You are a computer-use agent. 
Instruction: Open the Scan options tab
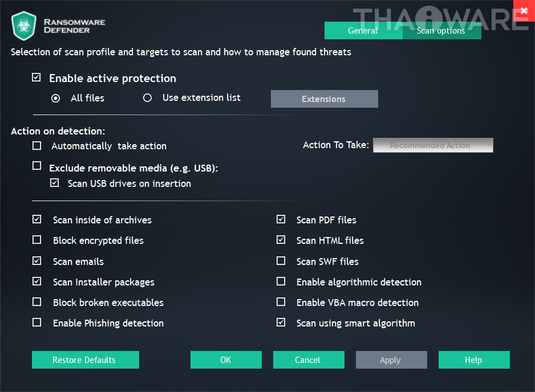(441, 31)
